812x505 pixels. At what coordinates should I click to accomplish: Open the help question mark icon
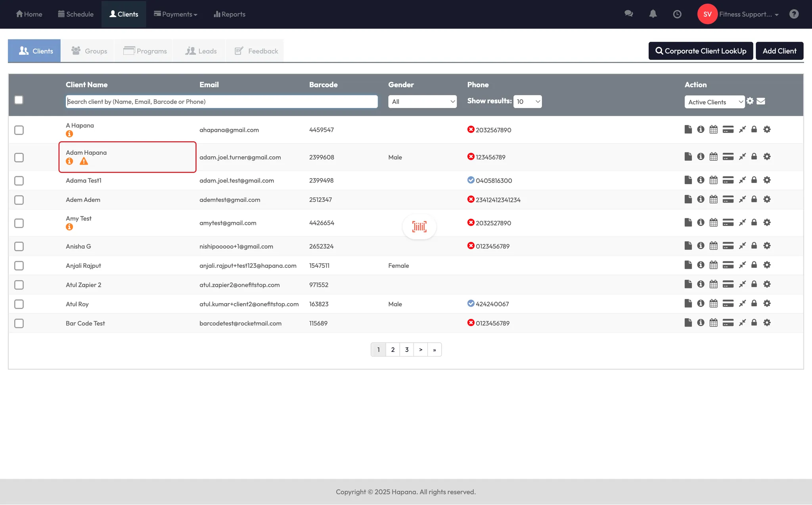click(793, 14)
